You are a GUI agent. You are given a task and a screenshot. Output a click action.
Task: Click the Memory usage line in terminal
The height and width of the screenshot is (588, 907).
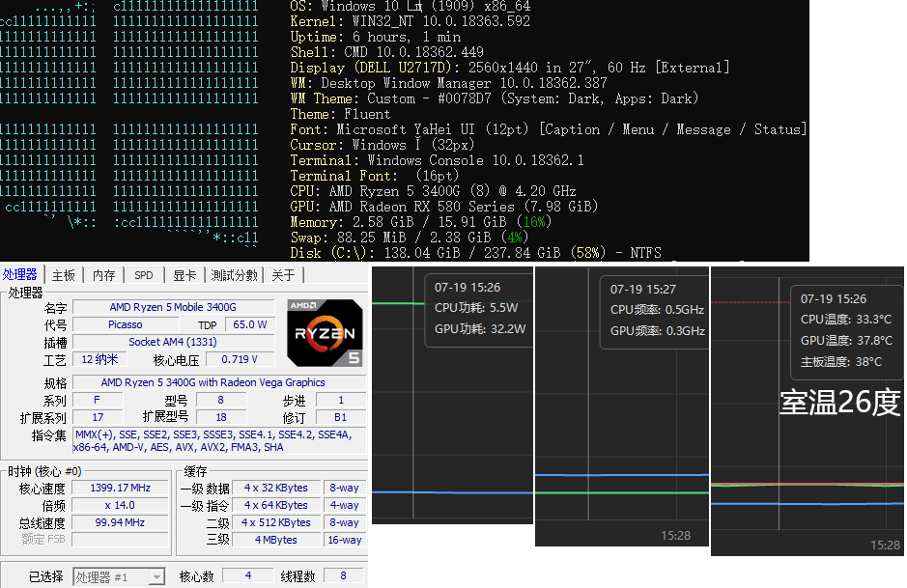tap(420, 222)
